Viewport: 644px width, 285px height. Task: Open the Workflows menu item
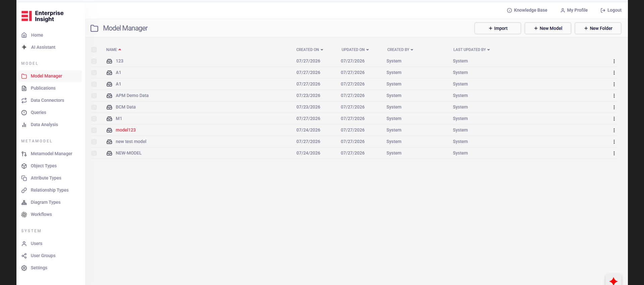41,215
